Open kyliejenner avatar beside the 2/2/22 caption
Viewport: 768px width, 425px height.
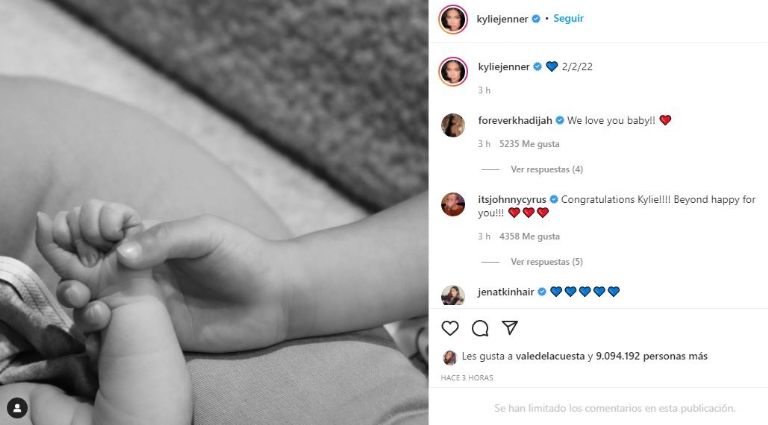[453, 71]
